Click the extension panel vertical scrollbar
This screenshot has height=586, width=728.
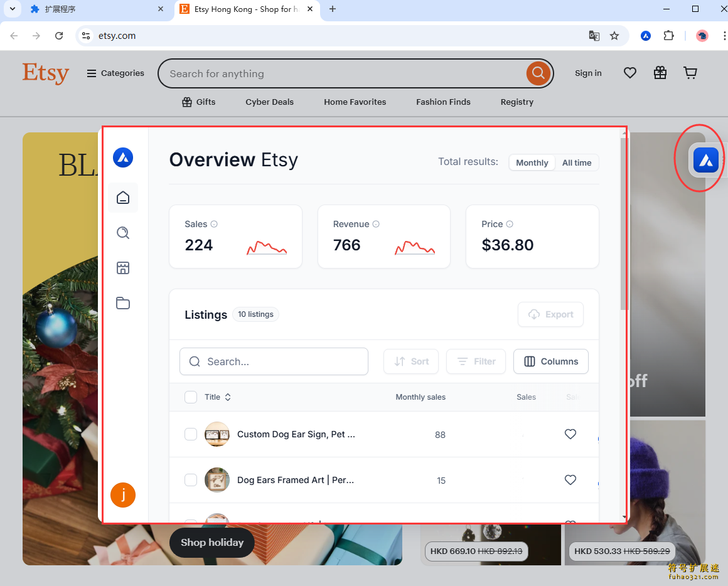(x=624, y=223)
